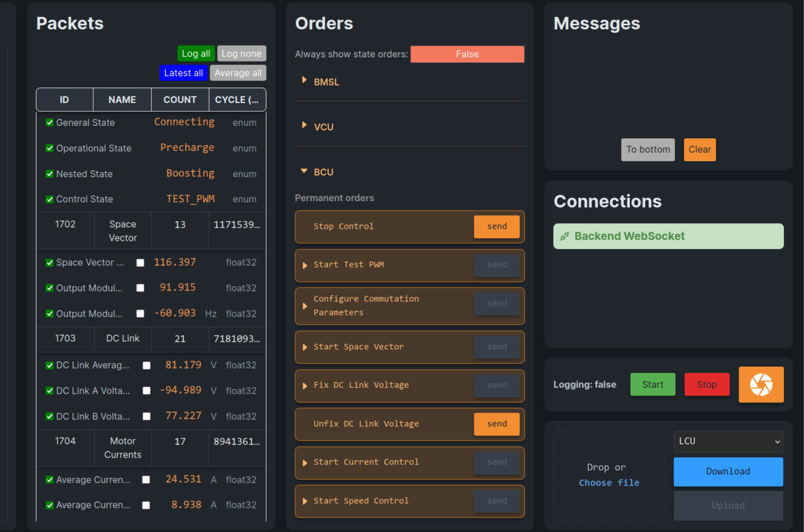The image size is (804, 532).
Task: Click the Log none button
Action: pyautogui.click(x=241, y=53)
